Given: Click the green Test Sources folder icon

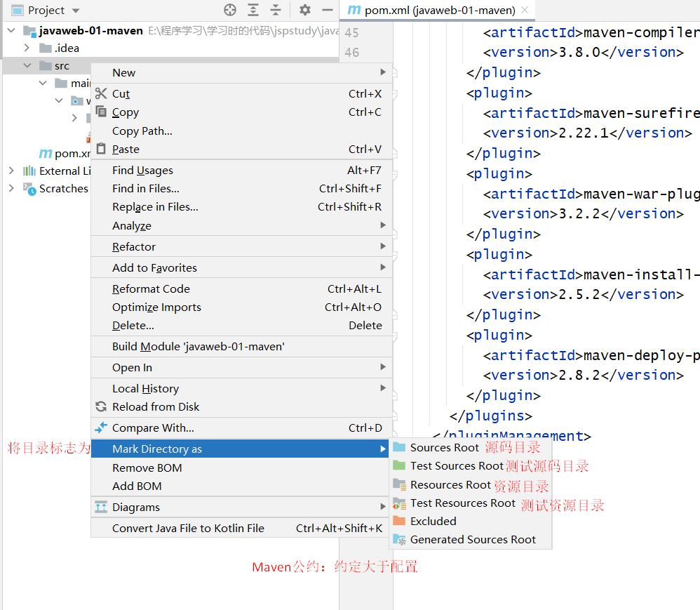Looking at the screenshot, I should coord(399,465).
